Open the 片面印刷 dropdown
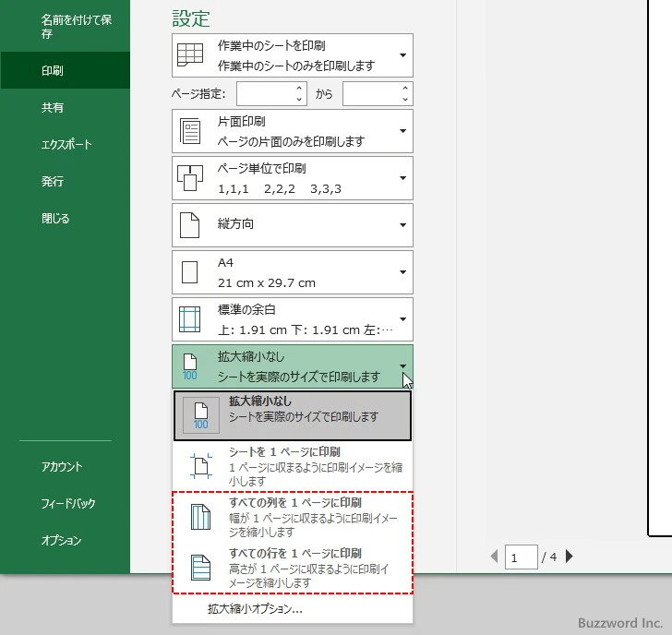672x635 pixels. tap(293, 131)
